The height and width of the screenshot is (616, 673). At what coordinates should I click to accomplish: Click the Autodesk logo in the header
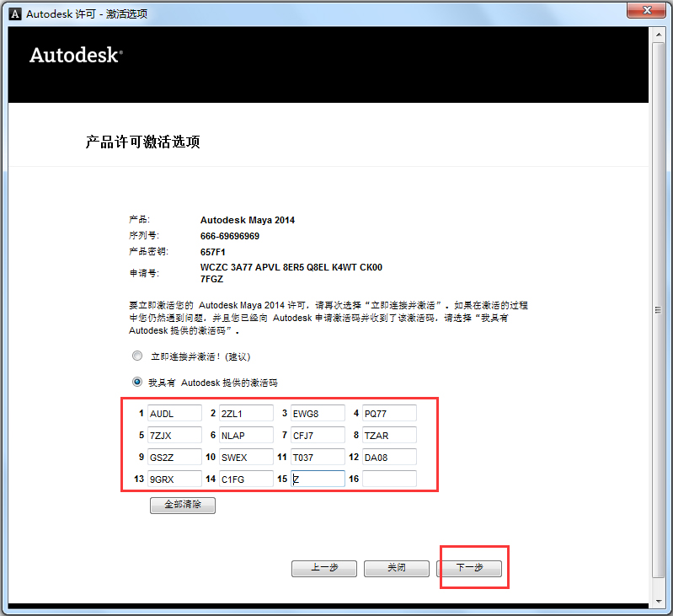click(x=76, y=55)
